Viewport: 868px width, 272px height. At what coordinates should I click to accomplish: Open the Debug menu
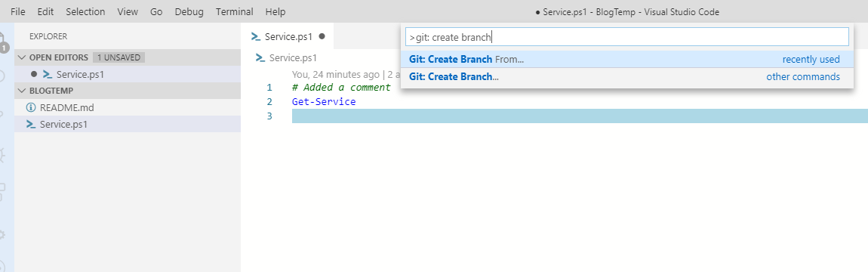[x=189, y=11]
